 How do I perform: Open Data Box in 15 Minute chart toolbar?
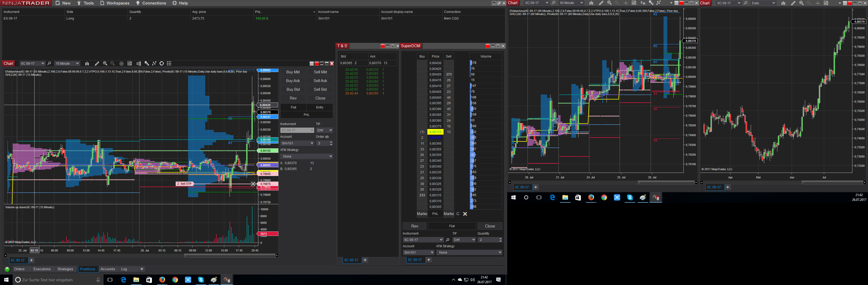[x=130, y=64]
